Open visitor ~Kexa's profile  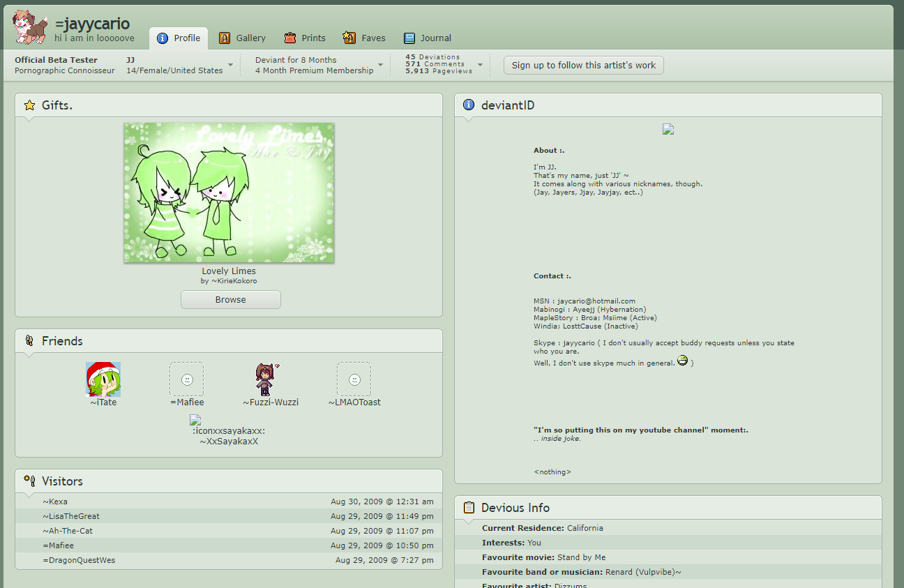[55, 502]
